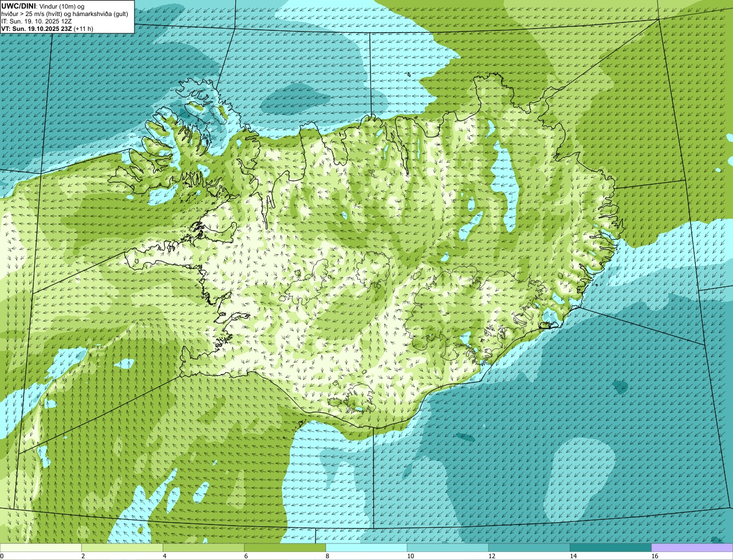Click the colorbar tick label "10"
This screenshot has height=560, width=733.
tap(410, 556)
